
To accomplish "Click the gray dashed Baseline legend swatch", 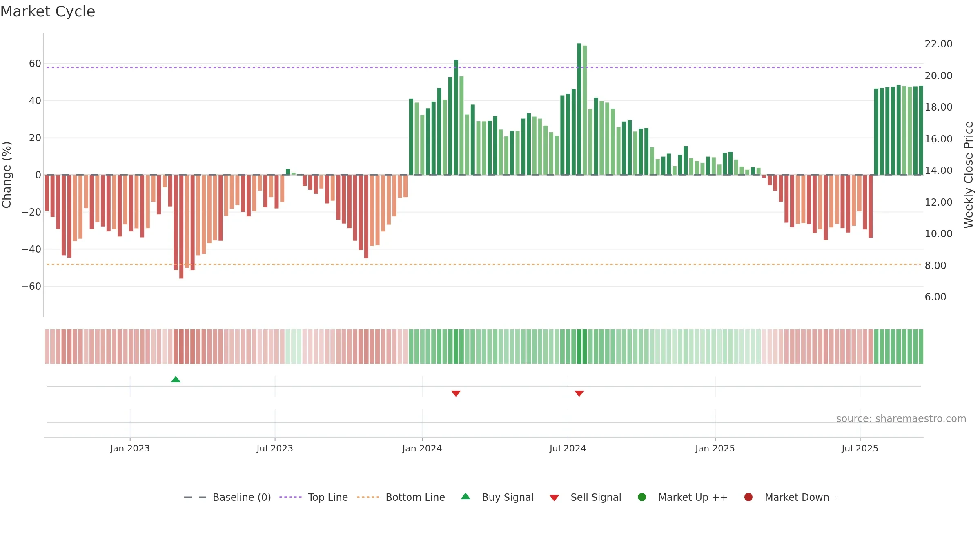I will (195, 497).
